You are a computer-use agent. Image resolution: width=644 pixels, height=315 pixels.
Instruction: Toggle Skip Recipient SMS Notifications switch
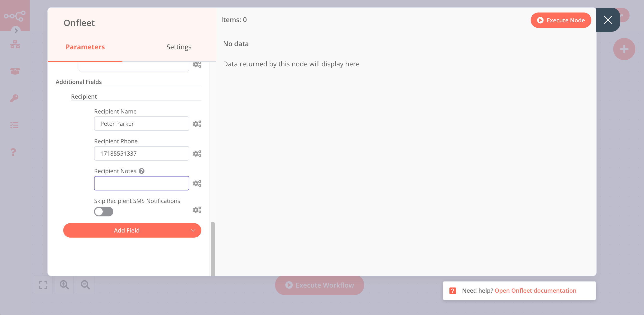pyautogui.click(x=103, y=212)
